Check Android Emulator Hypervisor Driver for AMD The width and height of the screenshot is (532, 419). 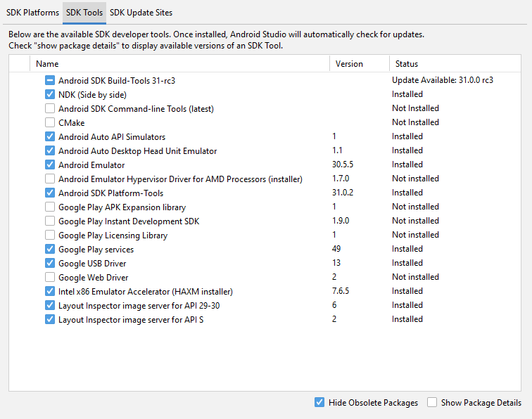click(50, 179)
